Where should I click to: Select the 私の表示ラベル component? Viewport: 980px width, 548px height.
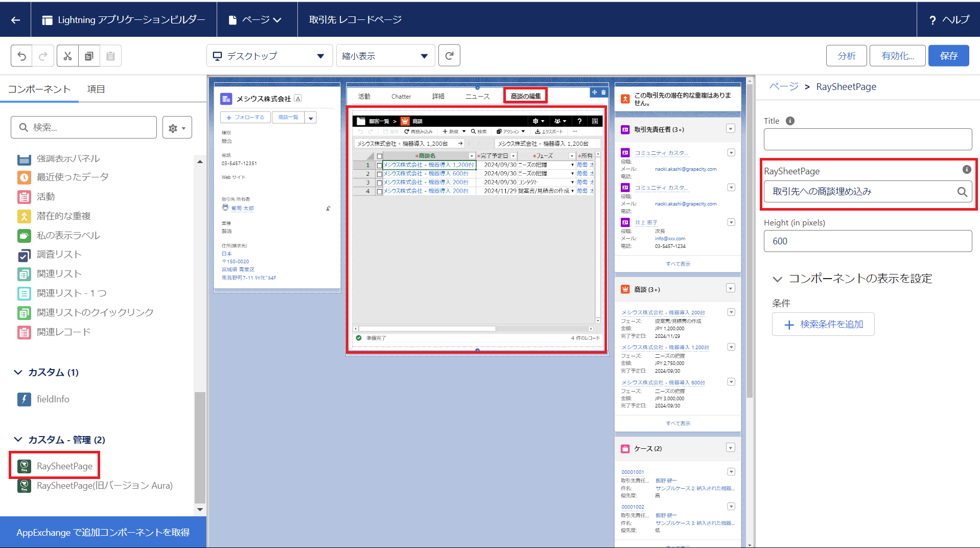[59, 235]
